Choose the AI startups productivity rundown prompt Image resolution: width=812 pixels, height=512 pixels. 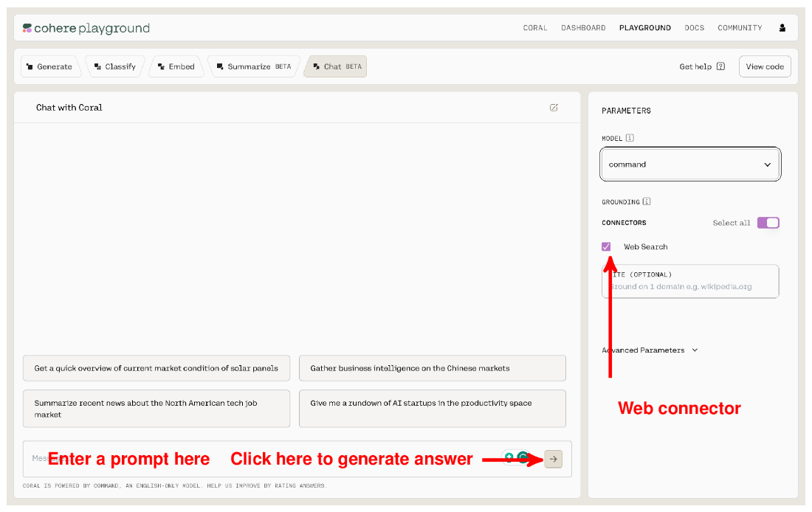(x=433, y=409)
